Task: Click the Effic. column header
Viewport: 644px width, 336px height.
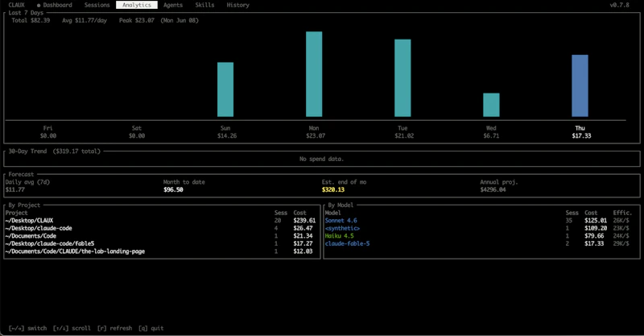Action: 622,213
